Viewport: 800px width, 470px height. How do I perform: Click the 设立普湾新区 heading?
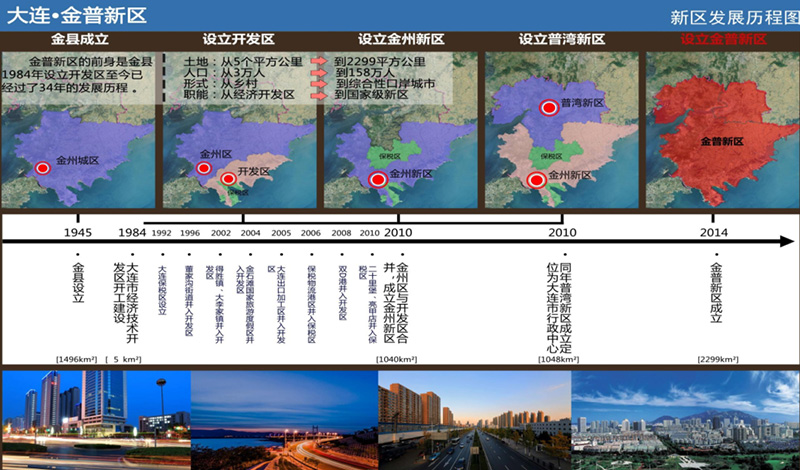coord(562,39)
